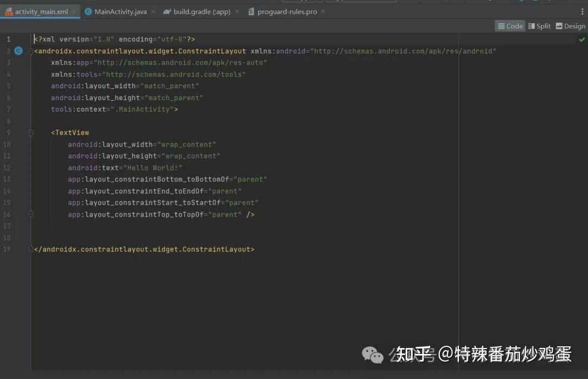Click the Gradle elephant icon on build.gradle tab

[168, 11]
